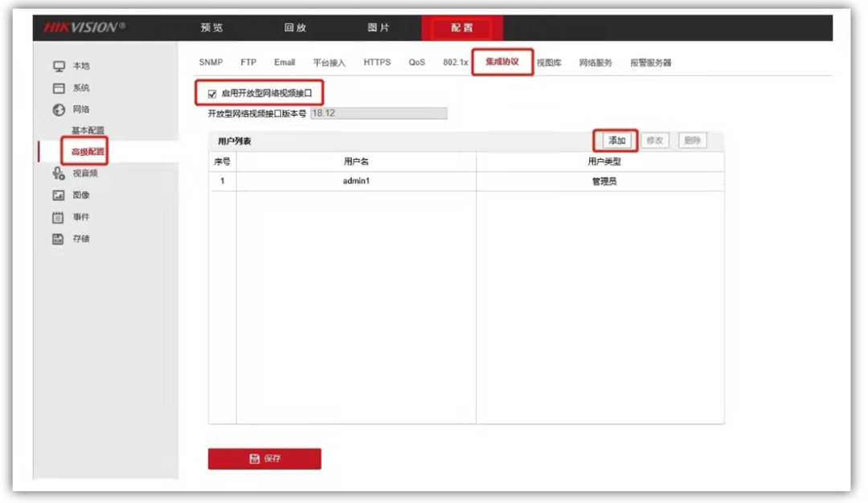
Task: Click the 用户类型 column header
Action: [x=600, y=162]
